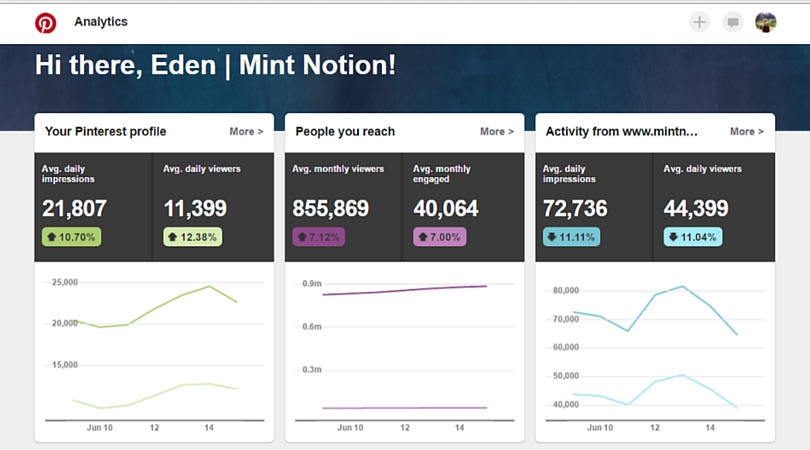This screenshot has width=810, height=450.
Task: Click the Hi there, Eden greeting headline
Action: click(215, 66)
